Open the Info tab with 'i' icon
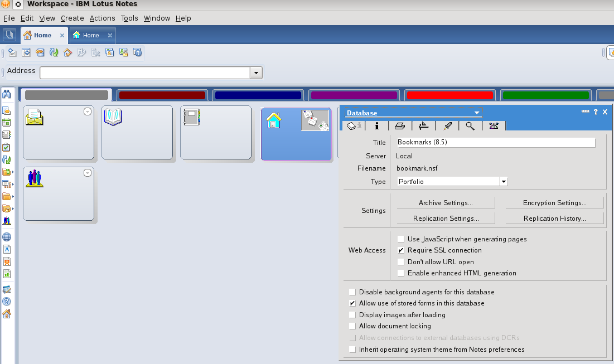The image size is (614, 364). click(x=377, y=126)
